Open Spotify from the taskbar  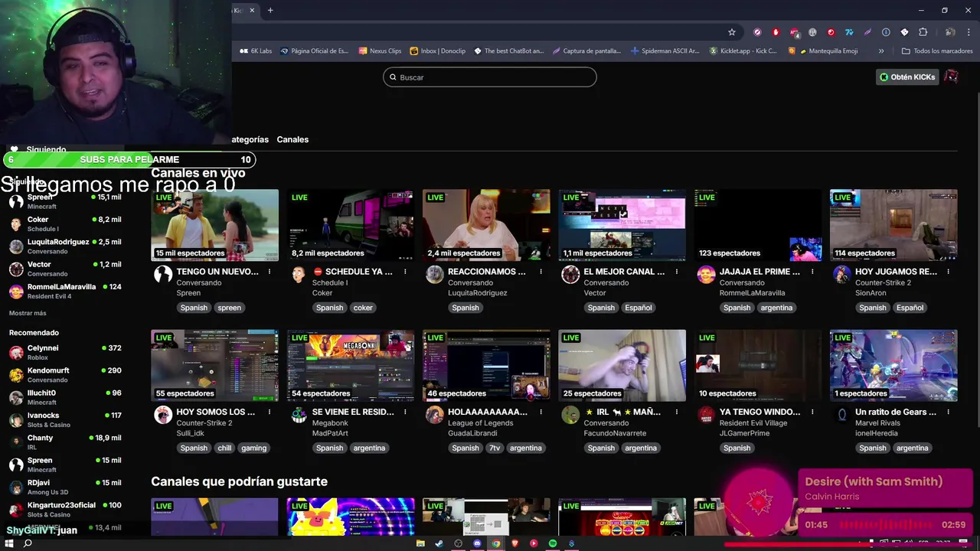point(552,543)
